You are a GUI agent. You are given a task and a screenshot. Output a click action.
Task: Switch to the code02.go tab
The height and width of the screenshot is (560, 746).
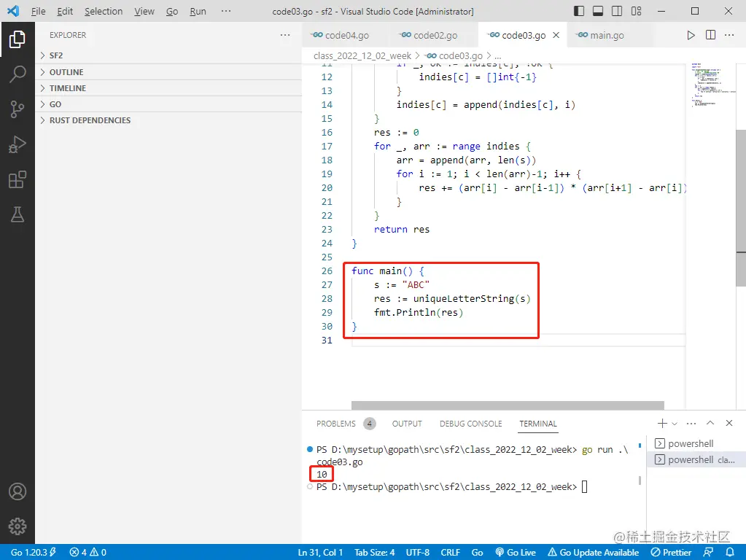(434, 35)
